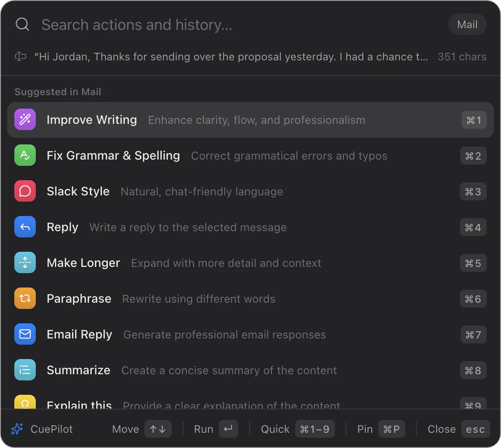Click the "351 chars" count label
The height and width of the screenshot is (448, 501).
[x=462, y=56]
